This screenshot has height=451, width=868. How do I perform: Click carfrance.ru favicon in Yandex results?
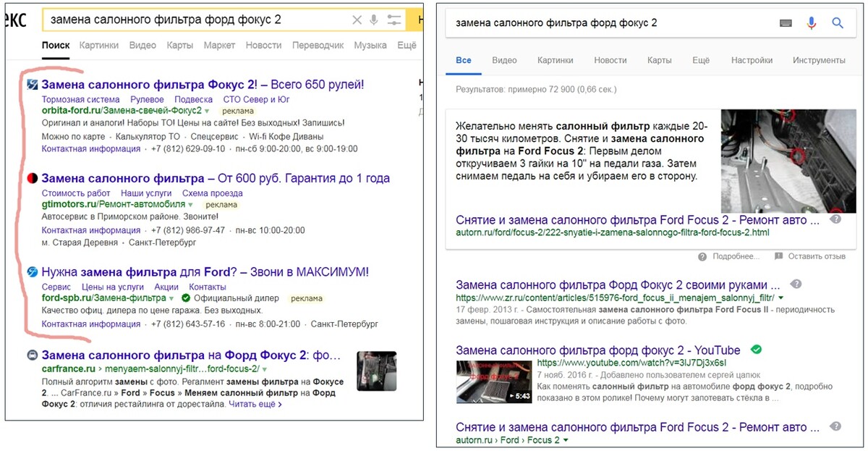[32, 355]
